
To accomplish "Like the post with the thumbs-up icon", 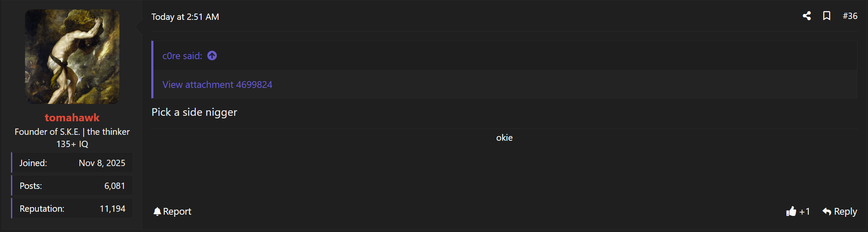I will pos(791,211).
